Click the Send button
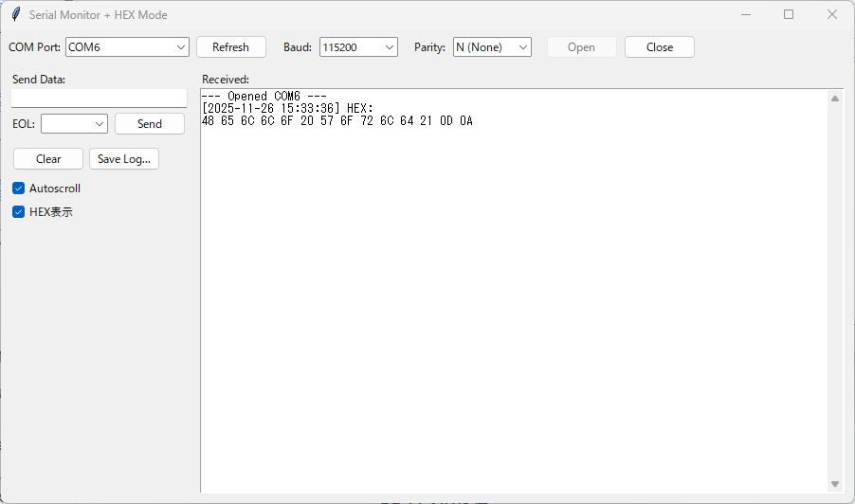855x504 pixels. click(150, 124)
